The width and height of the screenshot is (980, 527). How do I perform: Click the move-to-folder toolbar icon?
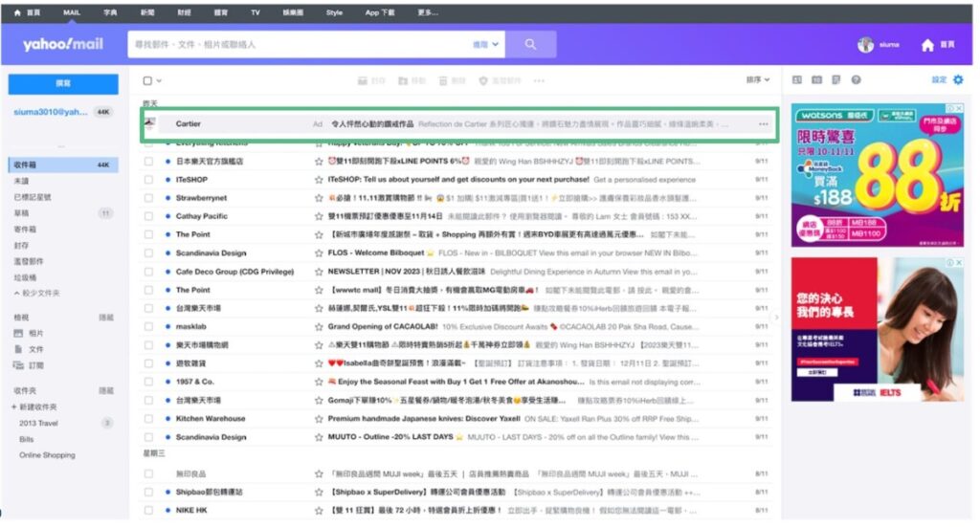(x=403, y=80)
